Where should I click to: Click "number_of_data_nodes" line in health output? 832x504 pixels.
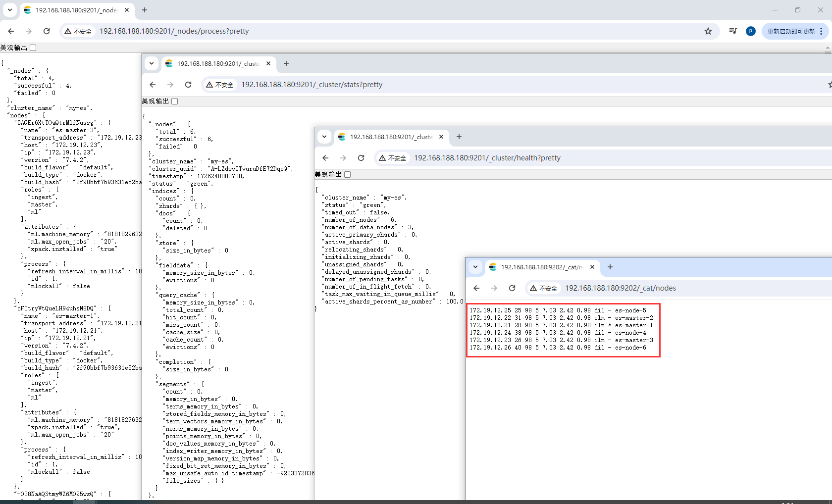coord(367,227)
